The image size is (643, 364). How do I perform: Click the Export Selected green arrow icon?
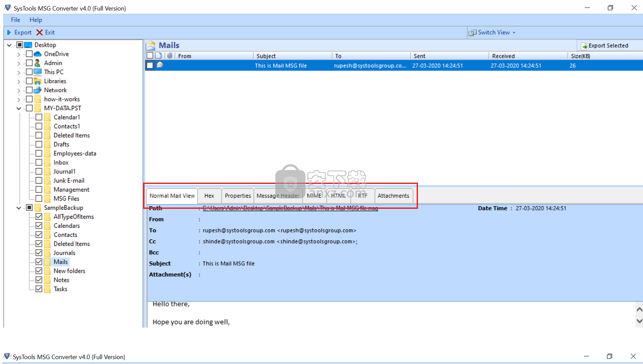[584, 46]
